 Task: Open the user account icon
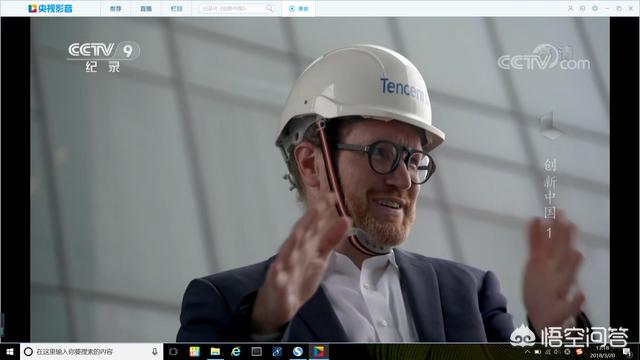(x=570, y=8)
